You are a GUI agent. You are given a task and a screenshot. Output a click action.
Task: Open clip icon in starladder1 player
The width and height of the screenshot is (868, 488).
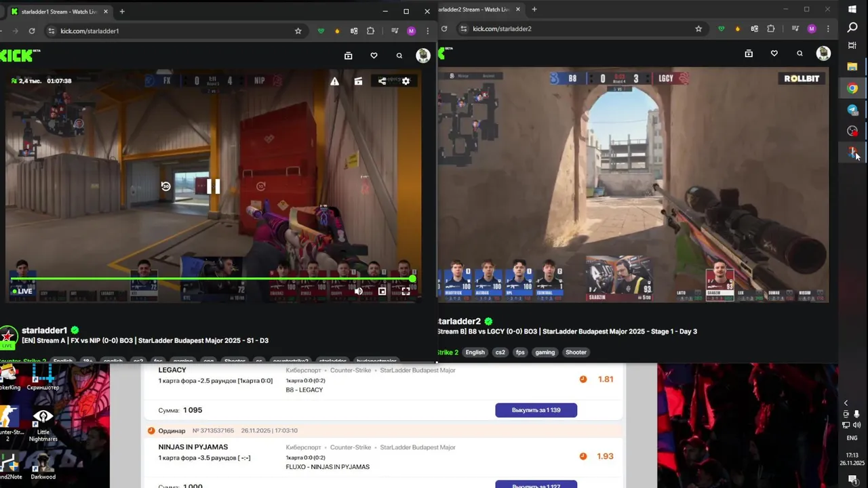click(358, 81)
